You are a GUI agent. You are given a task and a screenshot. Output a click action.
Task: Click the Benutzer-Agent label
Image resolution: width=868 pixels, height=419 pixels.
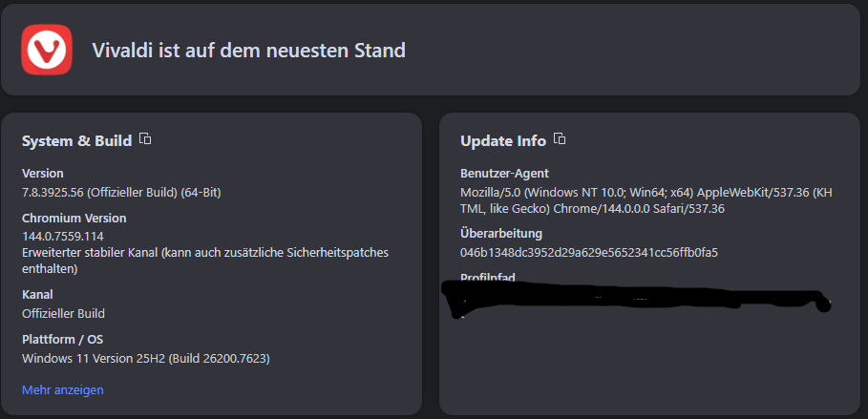click(504, 174)
